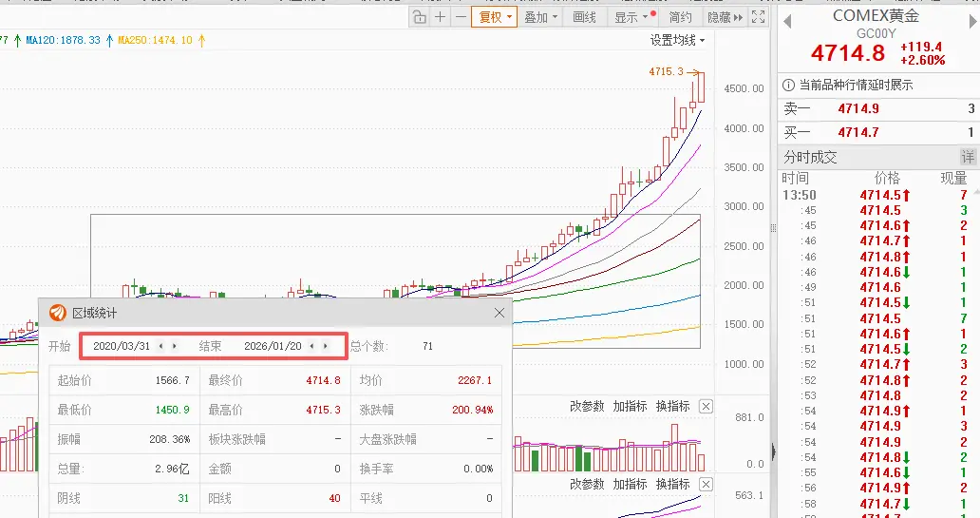Step end date 2026/01/20 forward

(326, 346)
